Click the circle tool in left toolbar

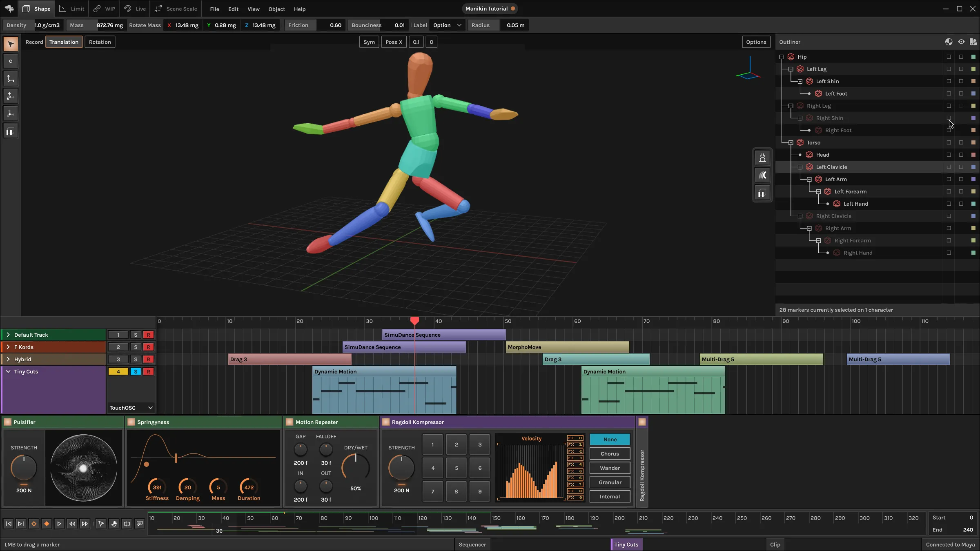(11, 62)
